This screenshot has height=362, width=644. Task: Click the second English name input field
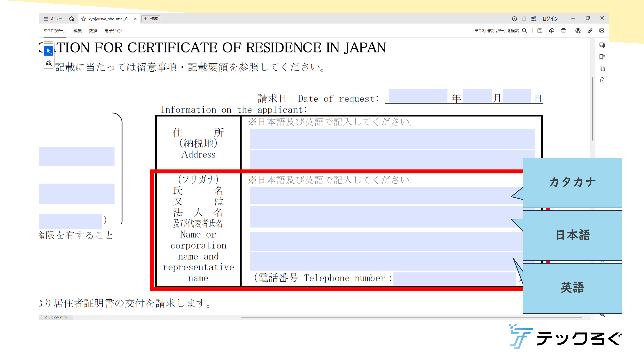386,261
